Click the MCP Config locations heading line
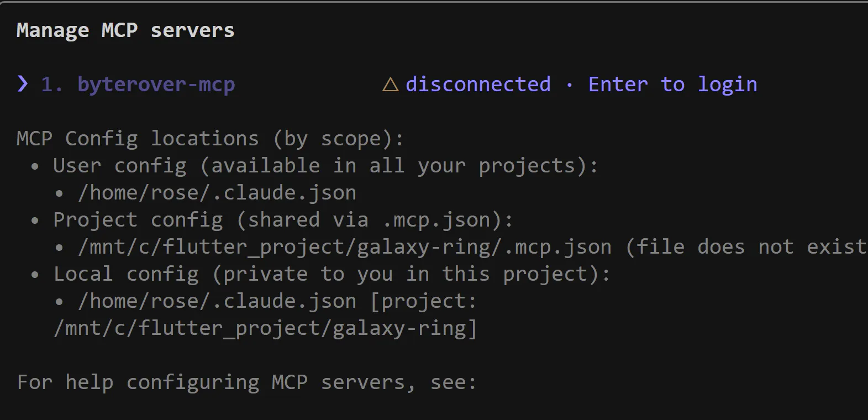868x420 pixels. [210, 139]
